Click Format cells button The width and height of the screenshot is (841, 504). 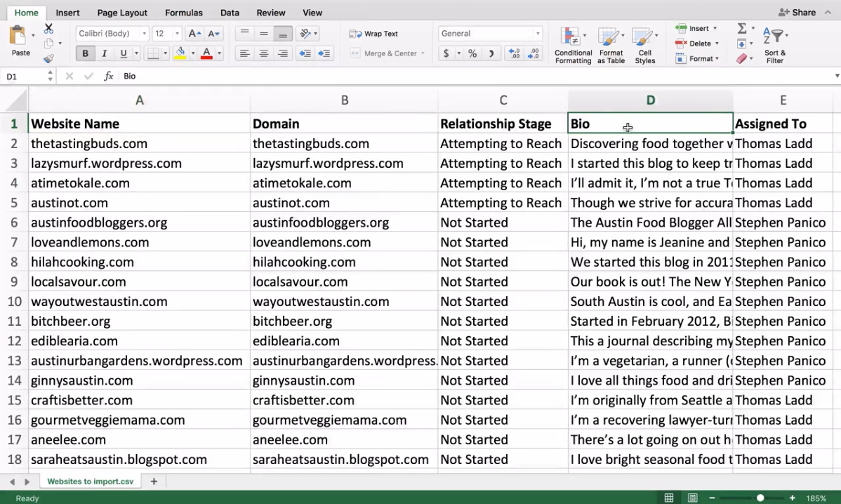(696, 58)
